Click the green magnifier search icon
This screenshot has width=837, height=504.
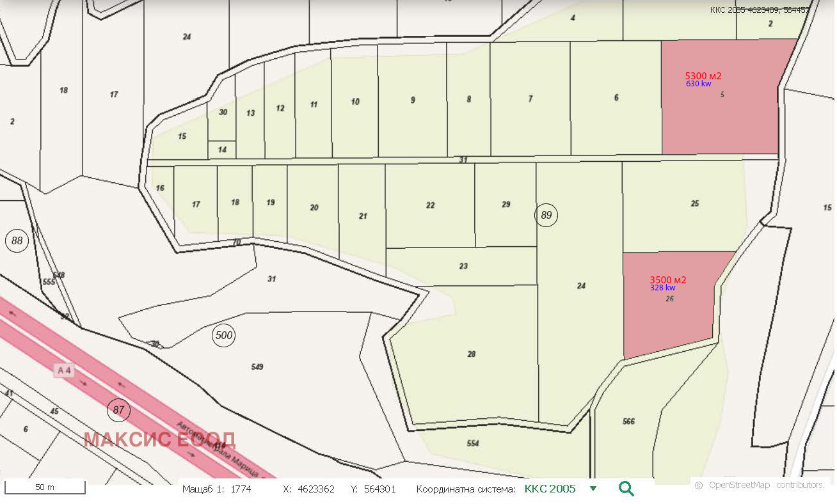point(626,489)
